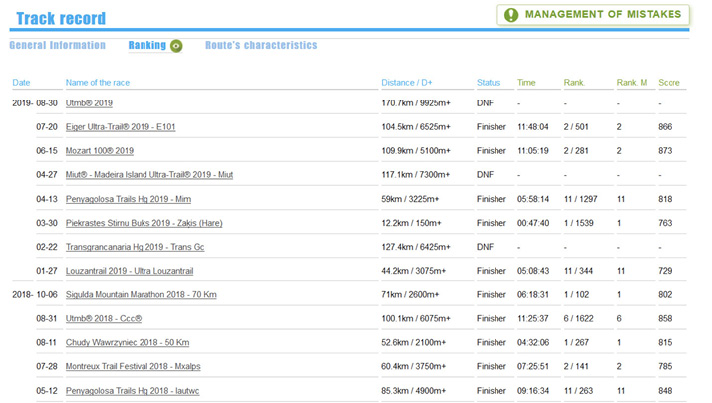Click score 848 in Penyagolosa 2018 row
The width and height of the screenshot is (712, 403).
click(665, 391)
